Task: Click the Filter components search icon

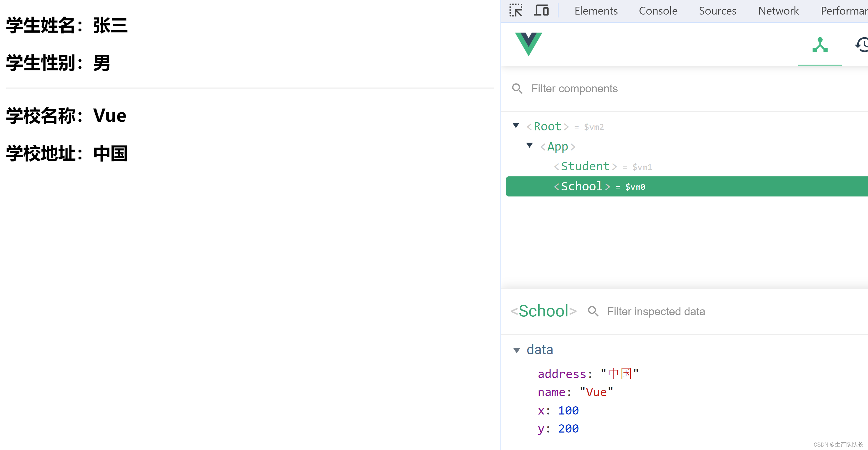Action: [x=516, y=88]
